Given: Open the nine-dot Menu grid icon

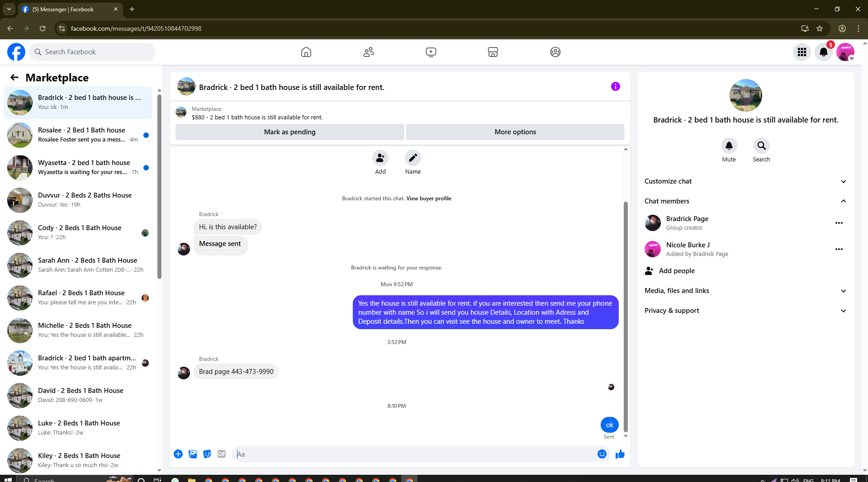Looking at the screenshot, I should [802, 52].
